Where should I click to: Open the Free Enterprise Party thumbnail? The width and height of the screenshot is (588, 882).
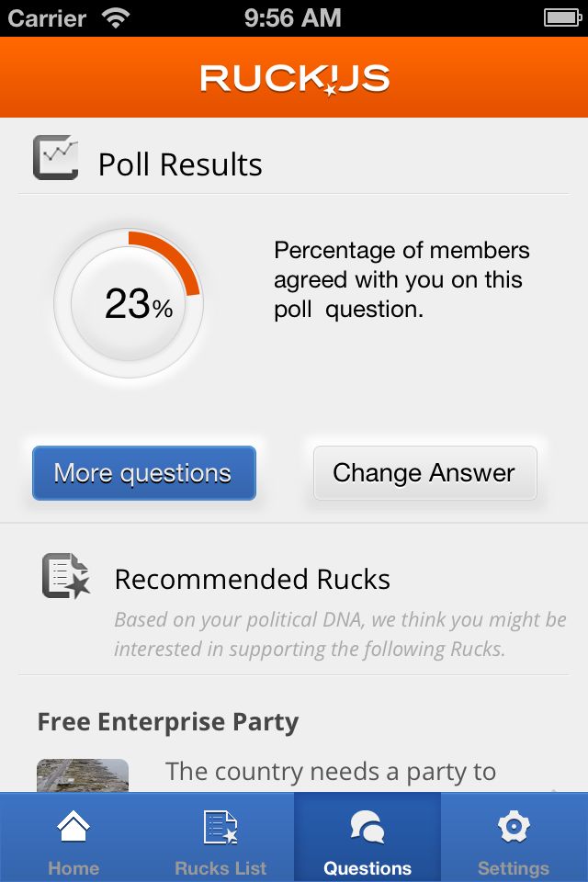click(83, 775)
